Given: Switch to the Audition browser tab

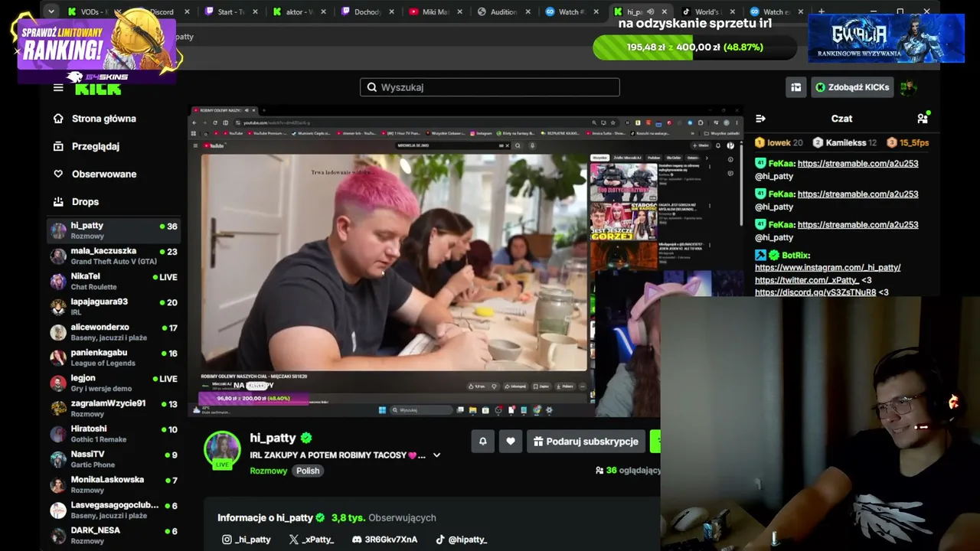Looking at the screenshot, I should (503, 11).
